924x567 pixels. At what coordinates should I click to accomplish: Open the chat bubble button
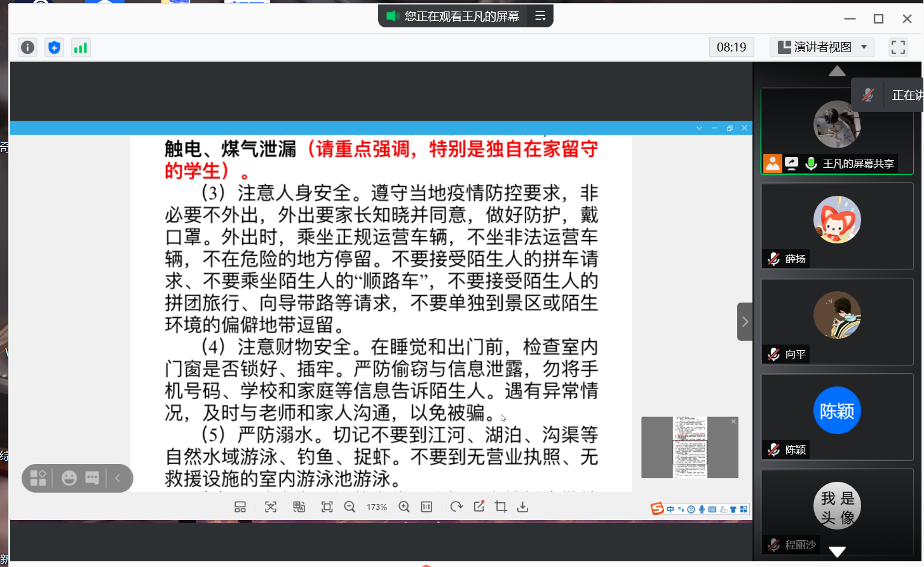click(x=92, y=478)
